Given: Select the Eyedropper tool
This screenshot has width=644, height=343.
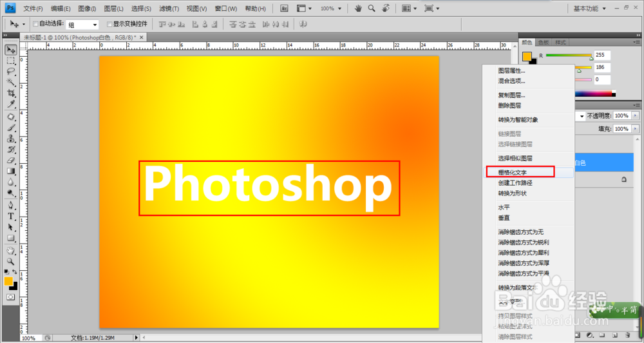Looking at the screenshot, I should point(11,104).
